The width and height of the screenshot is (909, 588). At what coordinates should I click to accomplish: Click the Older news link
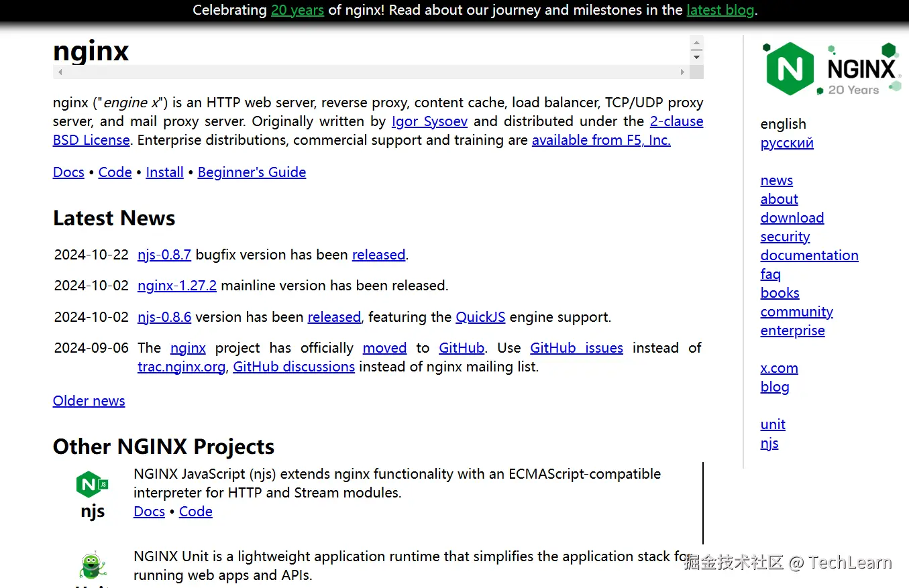point(89,401)
